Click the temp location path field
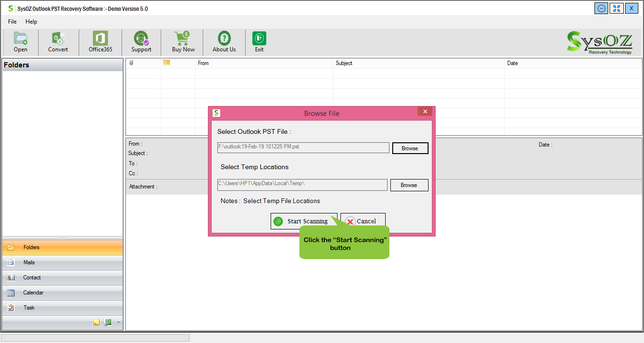The width and height of the screenshot is (644, 343). click(x=302, y=185)
